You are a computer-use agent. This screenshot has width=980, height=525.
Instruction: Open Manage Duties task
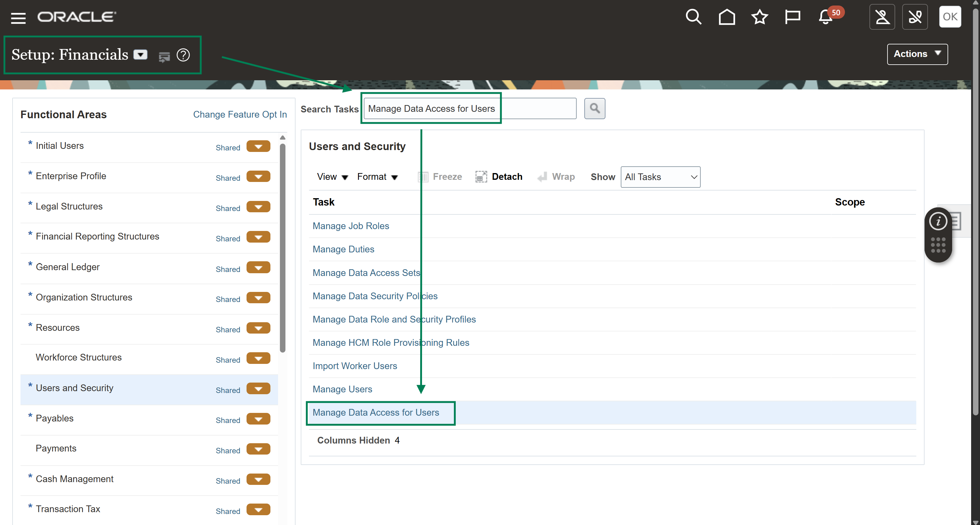(x=343, y=249)
